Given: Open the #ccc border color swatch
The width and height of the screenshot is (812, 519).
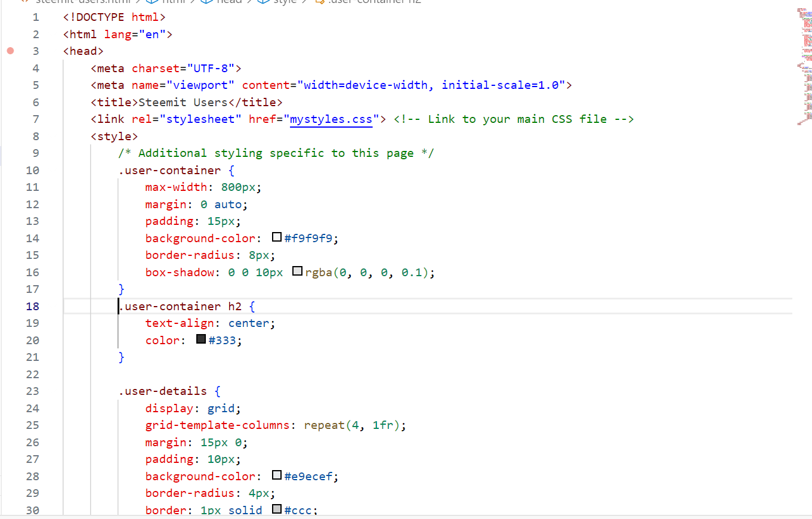Looking at the screenshot, I should (276, 509).
